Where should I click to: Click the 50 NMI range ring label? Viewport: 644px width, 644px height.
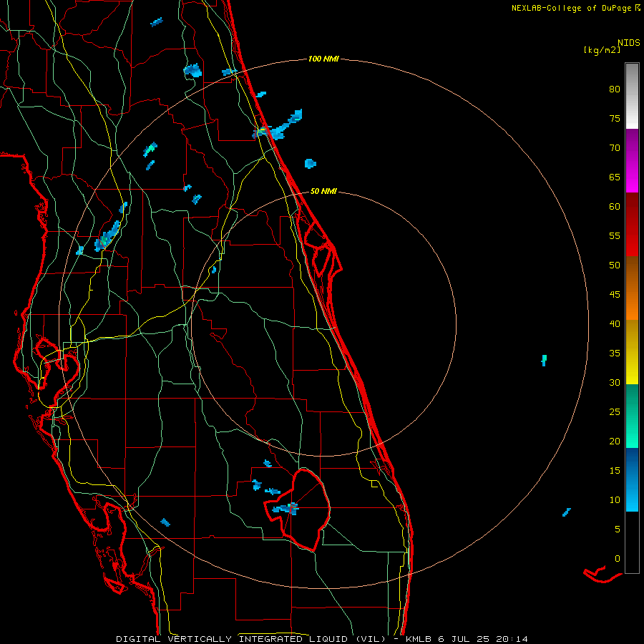(x=323, y=191)
